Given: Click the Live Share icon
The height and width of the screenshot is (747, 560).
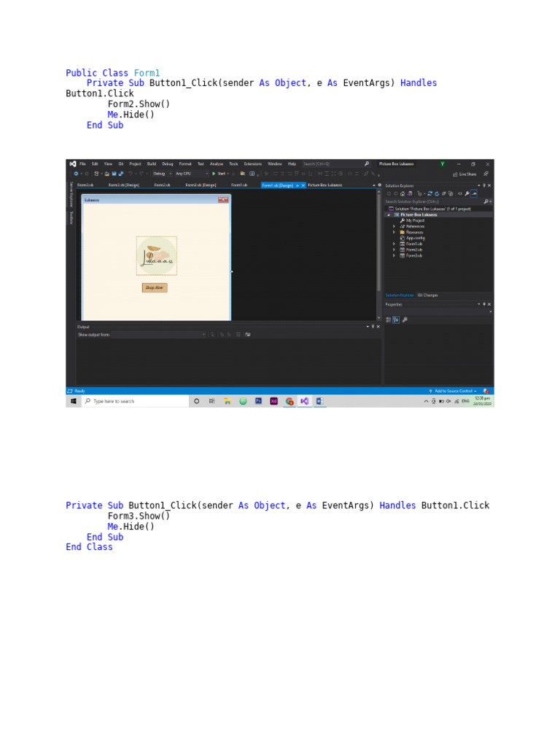Looking at the screenshot, I should [x=464, y=174].
